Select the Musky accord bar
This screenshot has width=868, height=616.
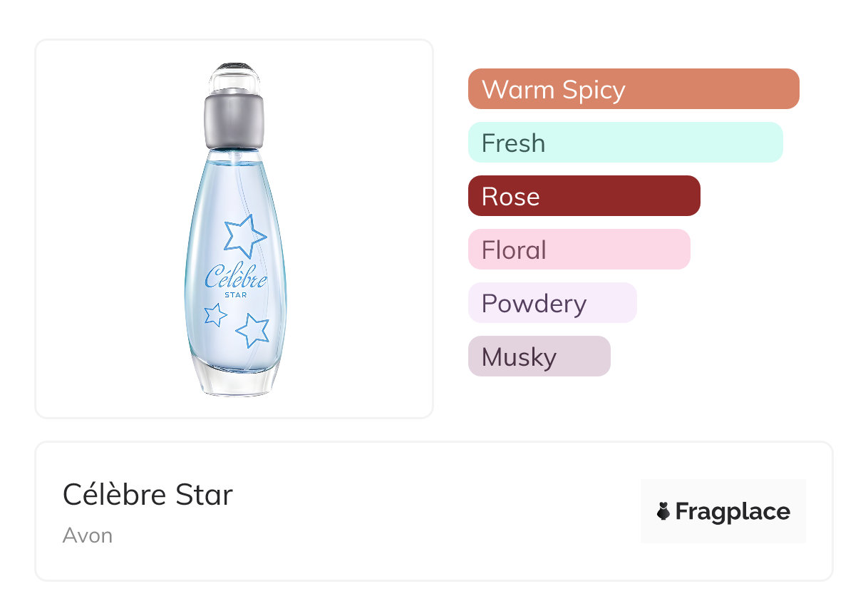[539, 356]
